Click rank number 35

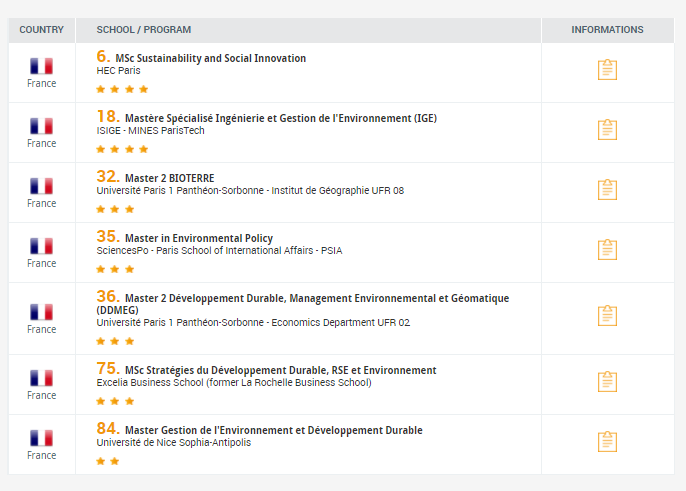click(x=108, y=236)
